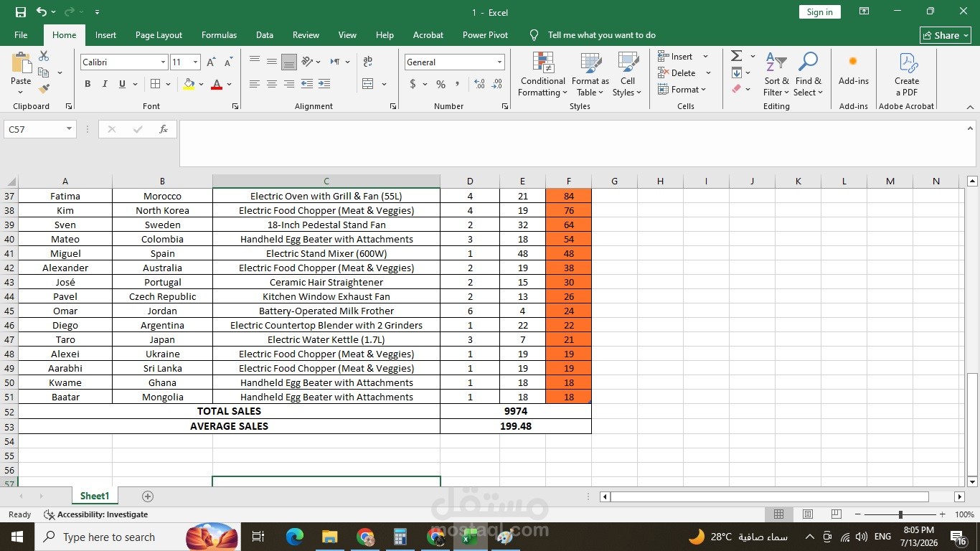Open Cell Styles gallery
The image size is (980, 551).
[x=628, y=75]
